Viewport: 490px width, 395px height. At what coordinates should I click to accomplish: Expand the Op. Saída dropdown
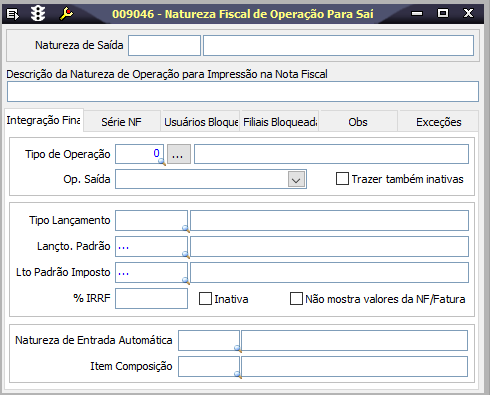tap(296, 179)
